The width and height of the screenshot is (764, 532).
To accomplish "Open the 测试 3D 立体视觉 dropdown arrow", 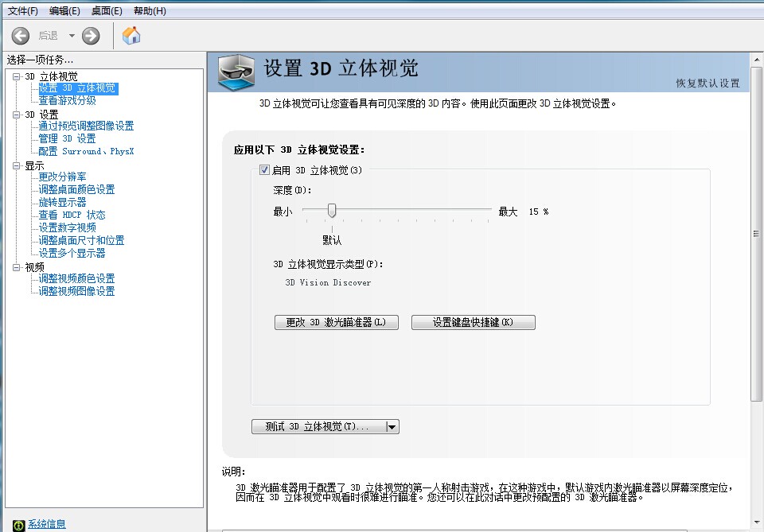I will [x=391, y=427].
